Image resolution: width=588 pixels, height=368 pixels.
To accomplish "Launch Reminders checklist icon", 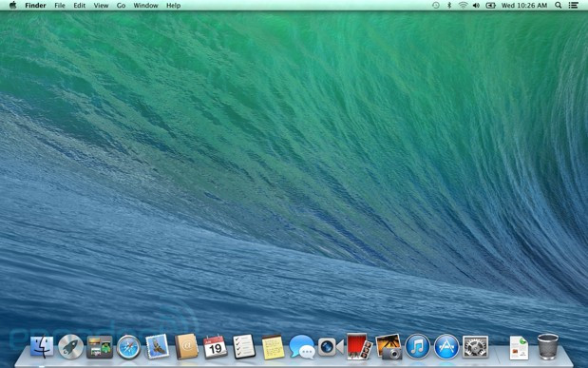I will coord(244,346).
